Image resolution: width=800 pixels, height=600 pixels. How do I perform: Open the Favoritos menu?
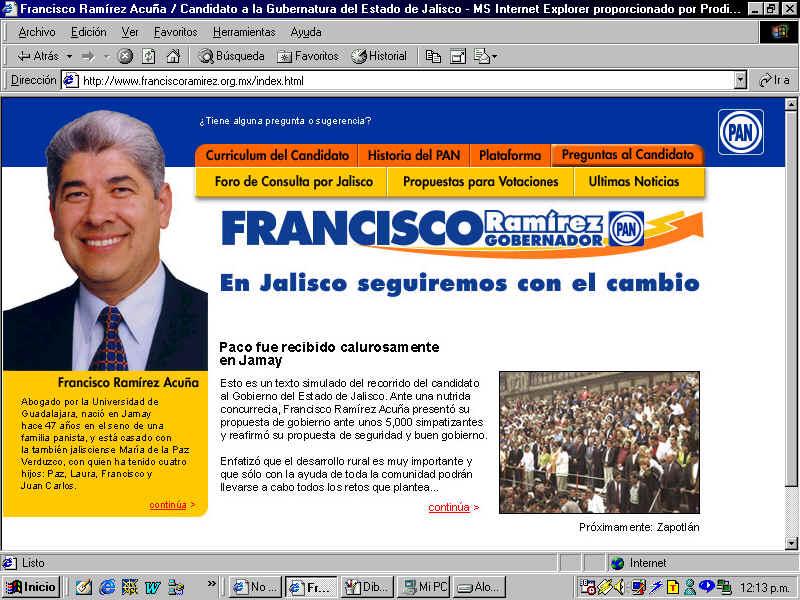[x=176, y=32]
